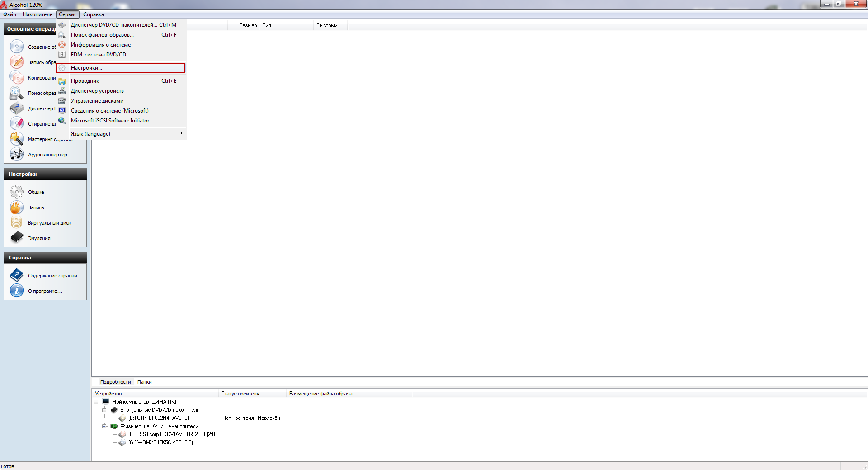Screen dimensions: 868x470
Task: Choose Диспетчер DVD/CD-накопителей menu entry
Action: click(121, 25)
